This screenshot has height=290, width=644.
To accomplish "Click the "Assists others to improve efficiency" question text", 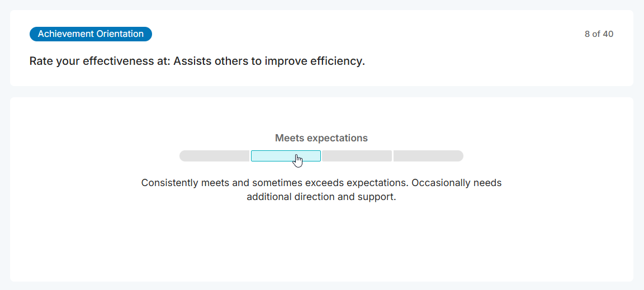I will point(269,61).
